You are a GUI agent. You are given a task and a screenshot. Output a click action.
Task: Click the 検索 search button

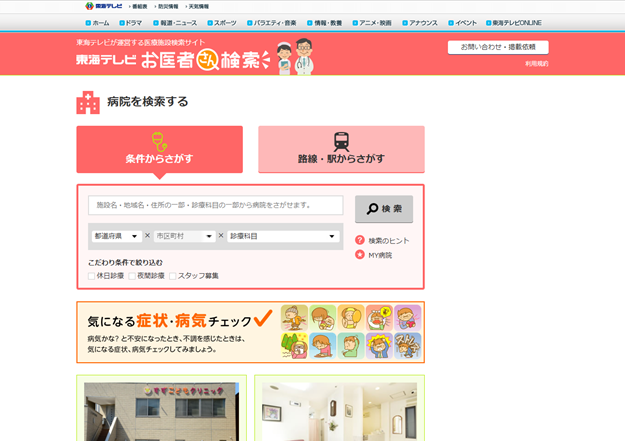click(384, 209)
